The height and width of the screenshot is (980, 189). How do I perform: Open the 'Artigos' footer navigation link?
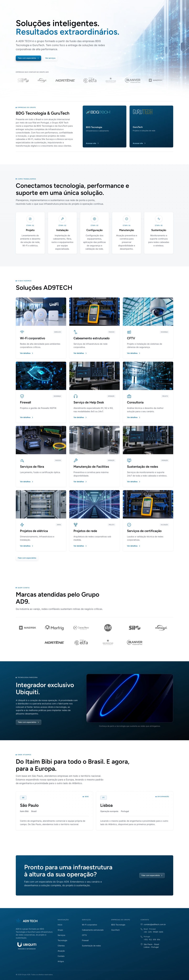coord(61,961)
